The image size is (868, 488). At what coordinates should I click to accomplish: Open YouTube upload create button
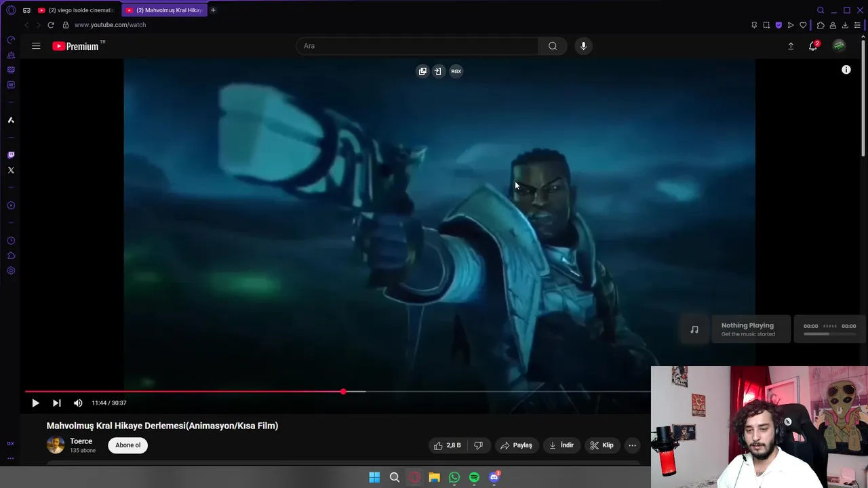791,46
